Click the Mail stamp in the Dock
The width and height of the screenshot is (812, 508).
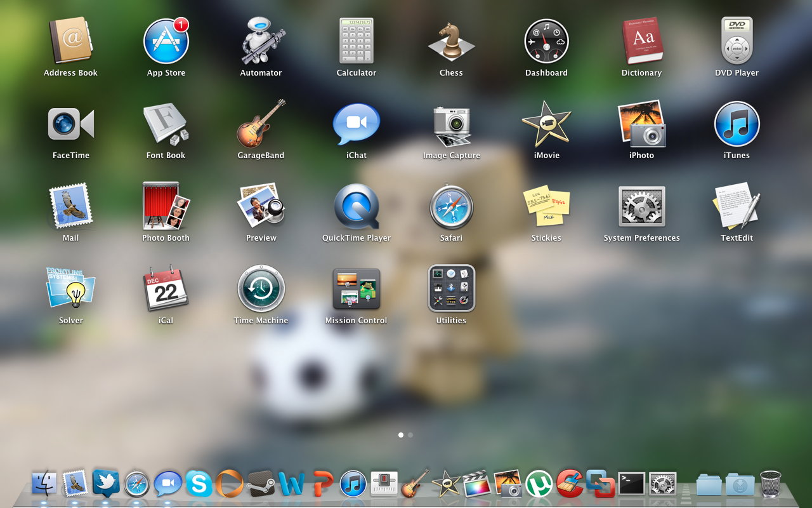point(75,485)
